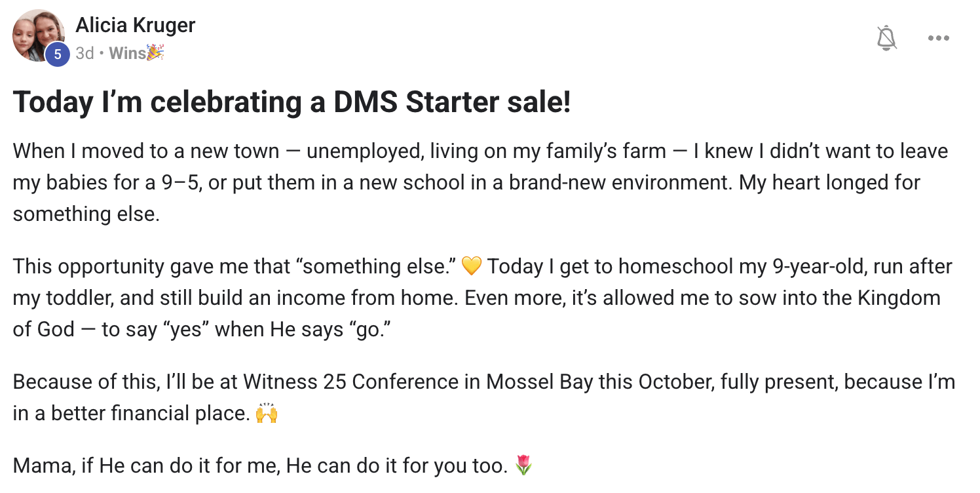Click the party popper emoji beside Wins

[x=155, y=53]
